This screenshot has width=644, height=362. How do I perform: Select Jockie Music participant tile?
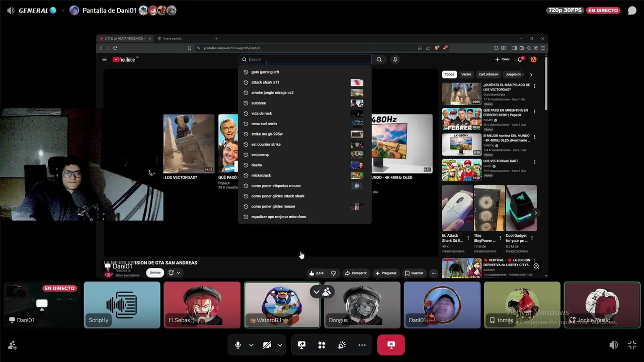pos(602,305)
